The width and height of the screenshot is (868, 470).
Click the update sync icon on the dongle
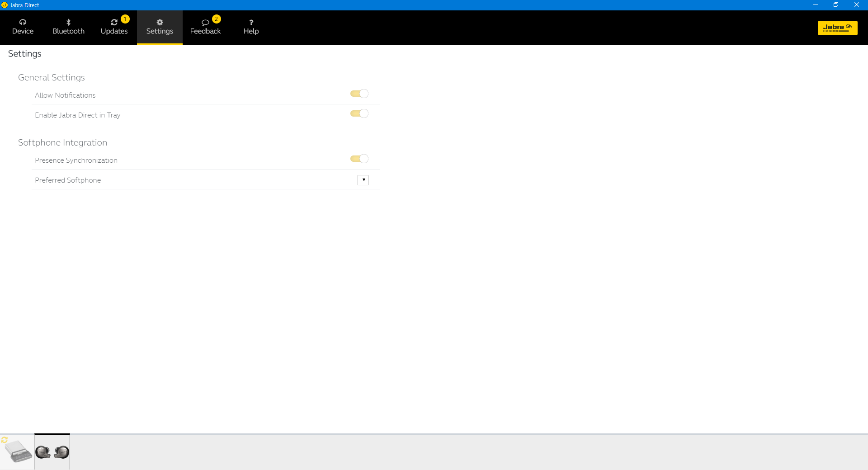click(x=5, y=440)
